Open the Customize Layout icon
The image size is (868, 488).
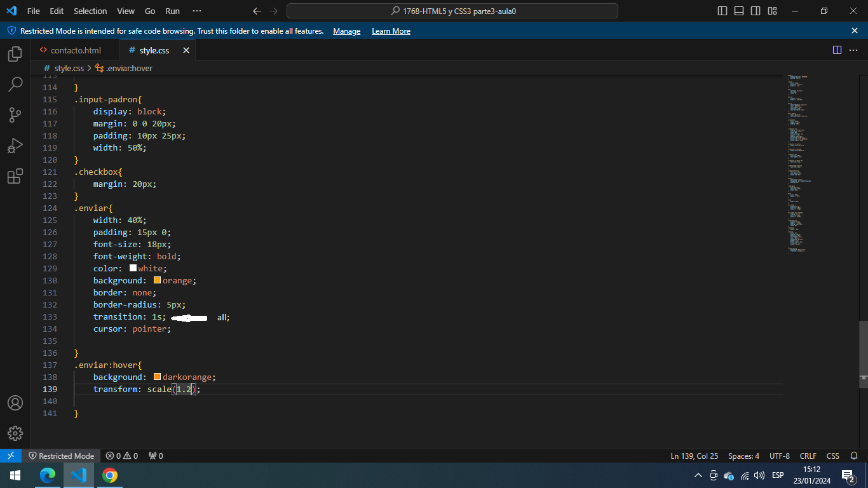pyautogui.click(x=772, y=11)
